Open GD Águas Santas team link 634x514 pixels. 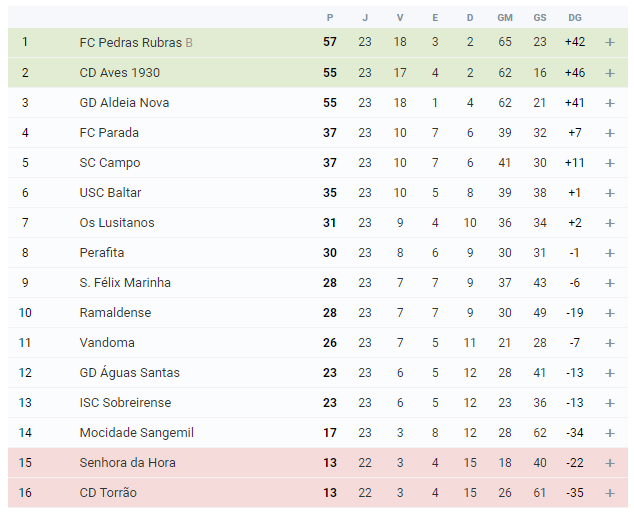(129, 372)
